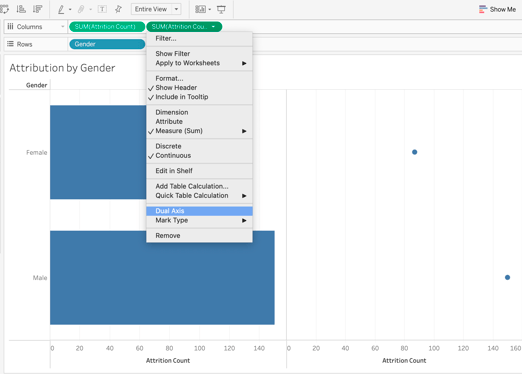
Task: Open the show/hide cards dropdown arrow
Action: pyautogui.click(x=210, y=10)
